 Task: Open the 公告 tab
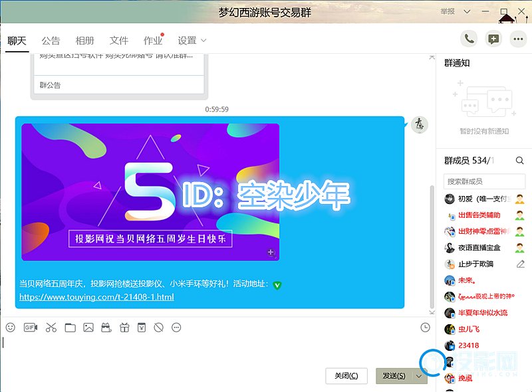51,41
